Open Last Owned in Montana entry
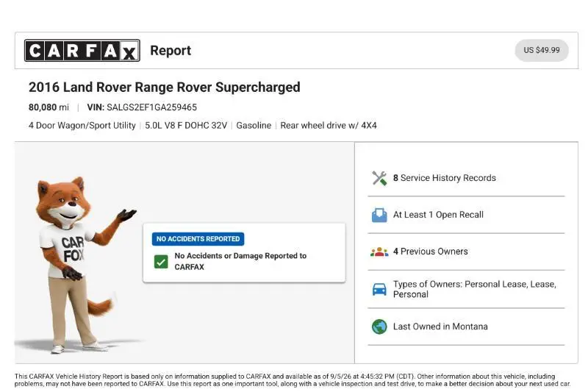This screenshot has width=588, height=392. point(466,327)
